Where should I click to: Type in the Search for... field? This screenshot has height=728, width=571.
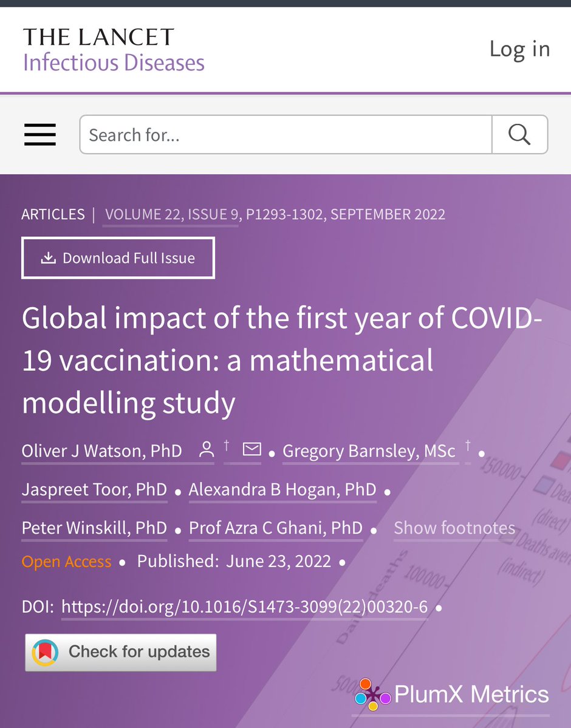tap(285, 135)
